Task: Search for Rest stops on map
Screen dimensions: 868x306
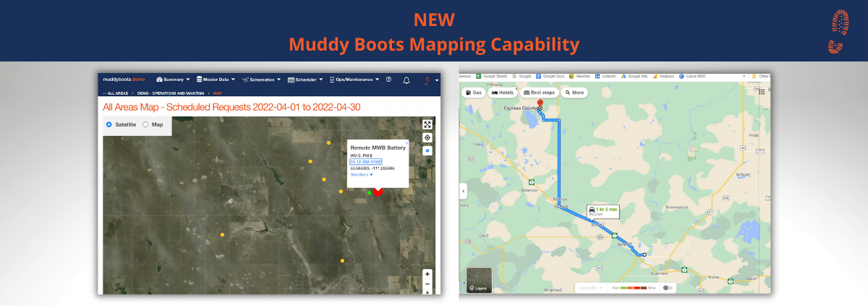Action: (539, 93)
